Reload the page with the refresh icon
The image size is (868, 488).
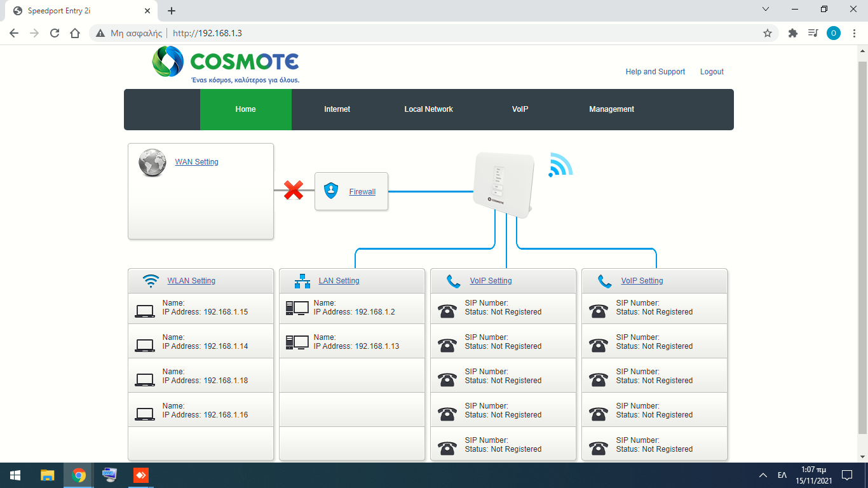[55, 33]
